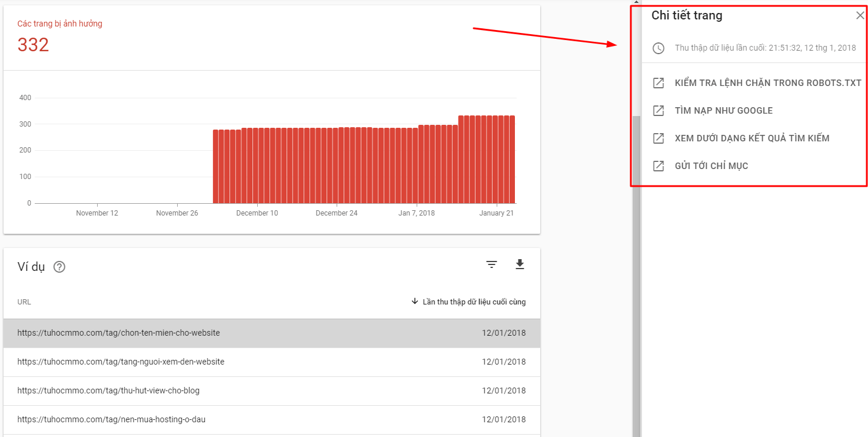Screen dimensions: 868x437
Task: Open the KIỂM TRA LỆNH CHẶN TRONG ROBOTS.TXT link
Action: (x=768, y=82)
